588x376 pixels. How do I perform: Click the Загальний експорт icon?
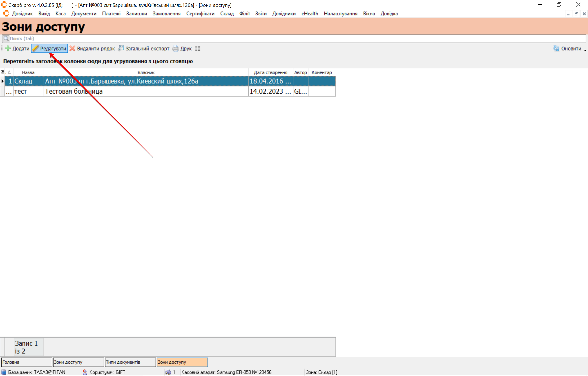[x=121, y=48]
